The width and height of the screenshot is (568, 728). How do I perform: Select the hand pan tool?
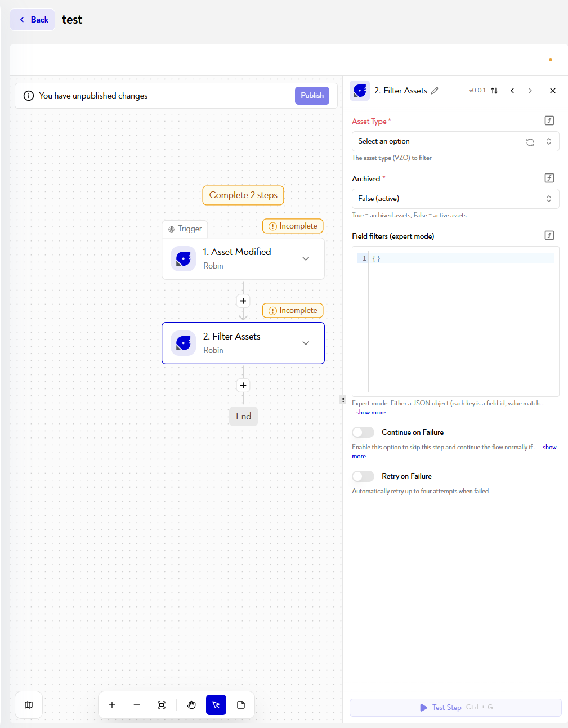(191, 705)
